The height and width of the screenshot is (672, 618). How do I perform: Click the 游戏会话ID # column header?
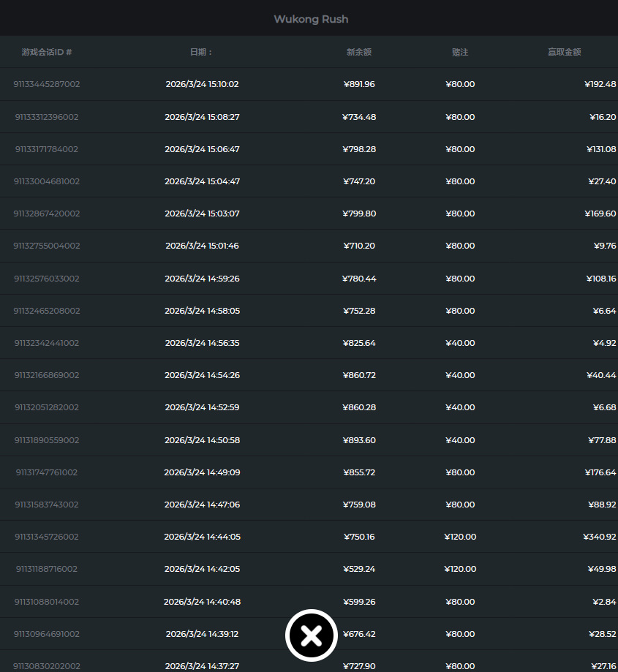pos(47,53)
